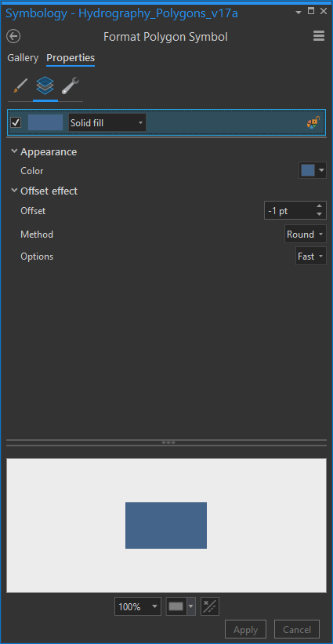Select the Layers icon tab

[45, 86]
